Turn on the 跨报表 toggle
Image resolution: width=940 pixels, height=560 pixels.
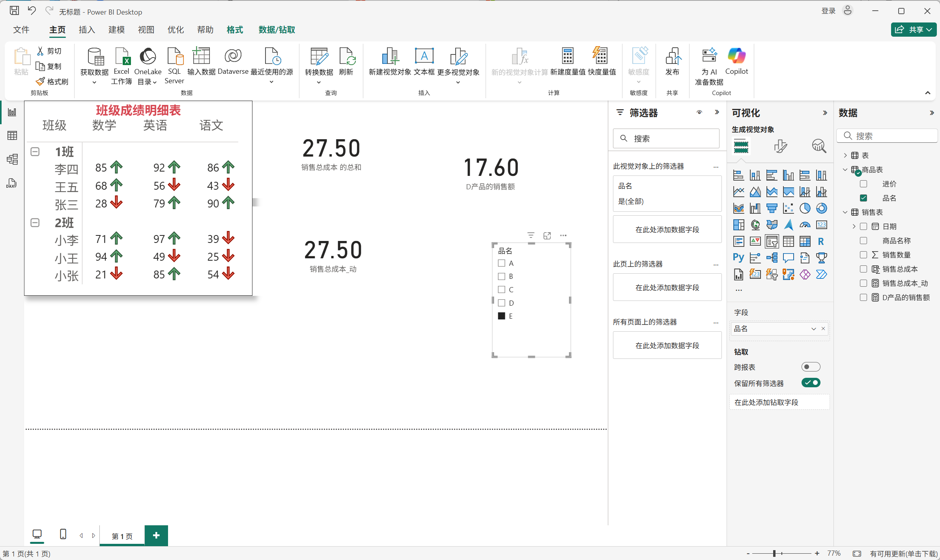click(811, 367)
